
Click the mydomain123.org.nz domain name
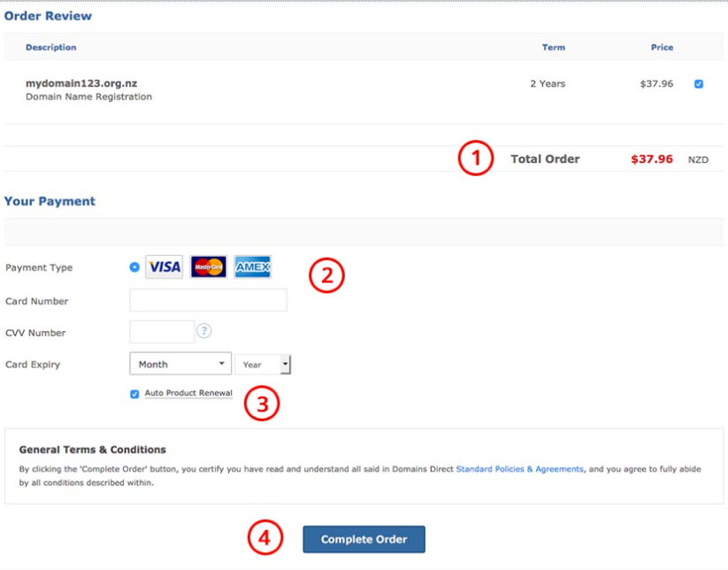pyautogui.click(x=81, y=83)
